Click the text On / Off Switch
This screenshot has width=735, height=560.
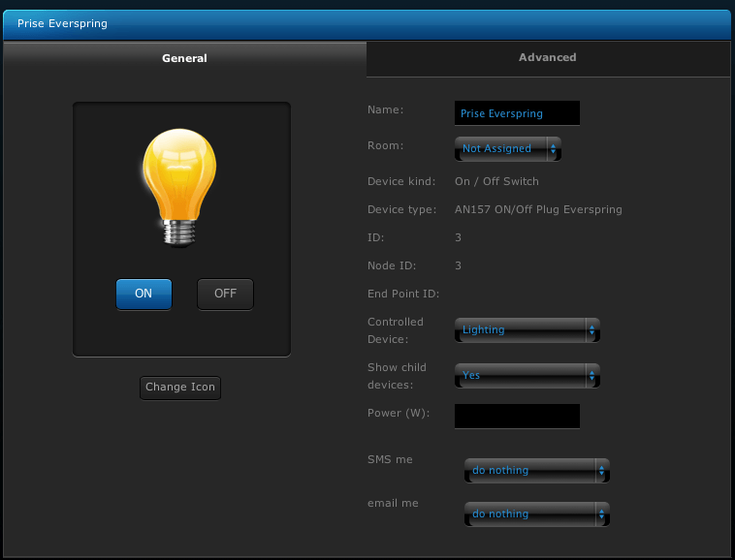click(x=496, y=182)
